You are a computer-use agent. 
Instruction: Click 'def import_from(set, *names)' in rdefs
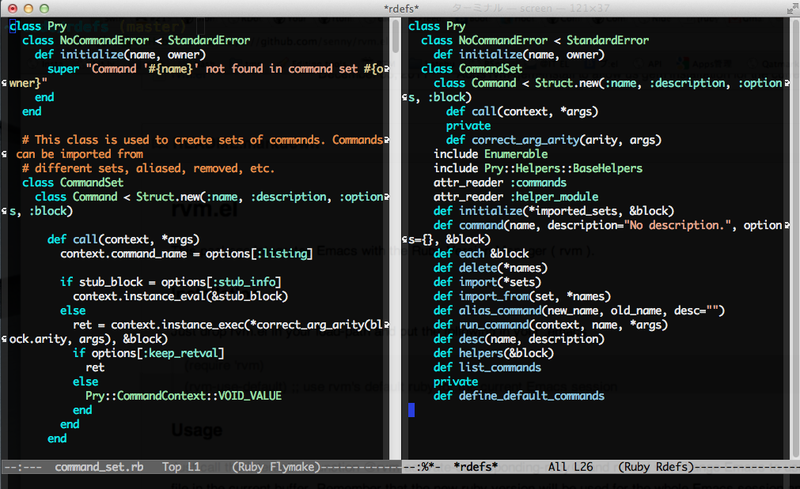point(522,296)
